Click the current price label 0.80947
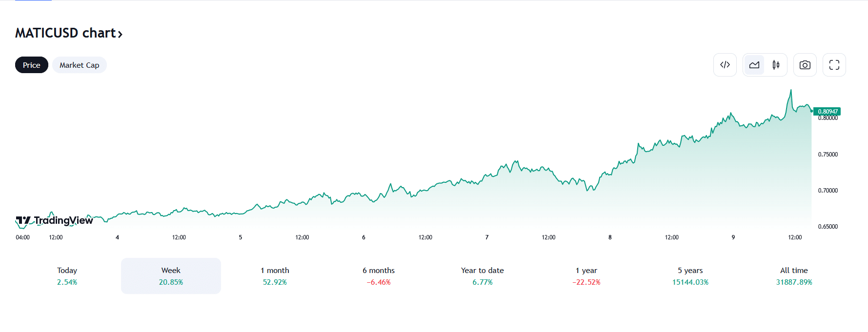 click(828, 112)
